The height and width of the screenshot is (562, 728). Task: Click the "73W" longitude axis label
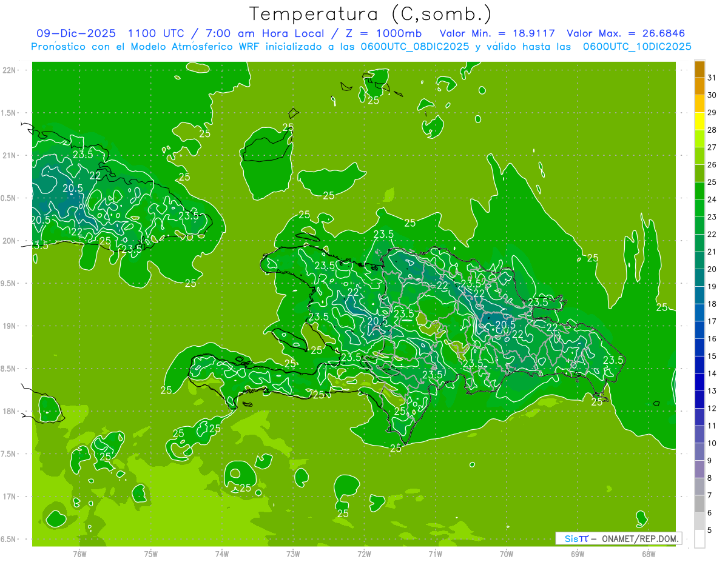(x=293, y=554)
